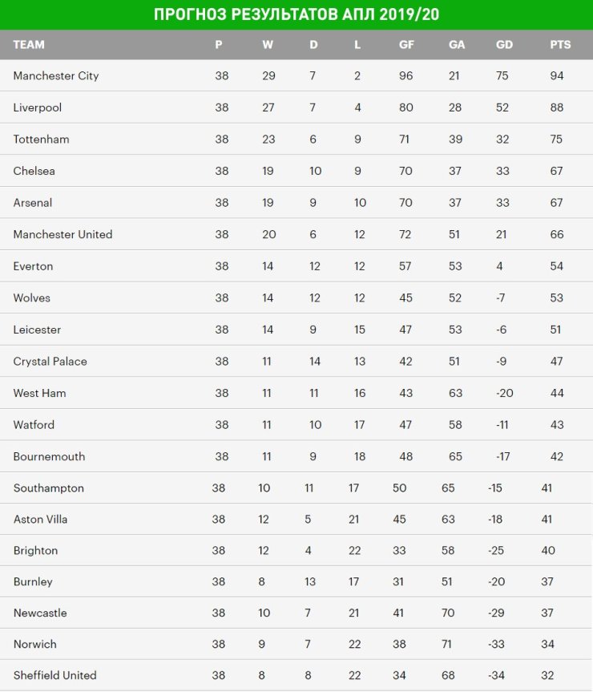The image size is (593, 700).
Task: Click the Arsenal team name
Action: pyautogui.click(x=33, y=203)
